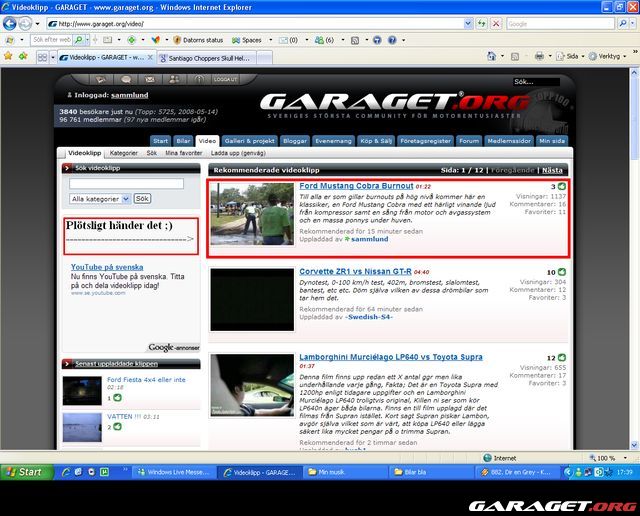Click the Google search box in IE
This screenshot has width=640, height=516.
tap(560, 24)
